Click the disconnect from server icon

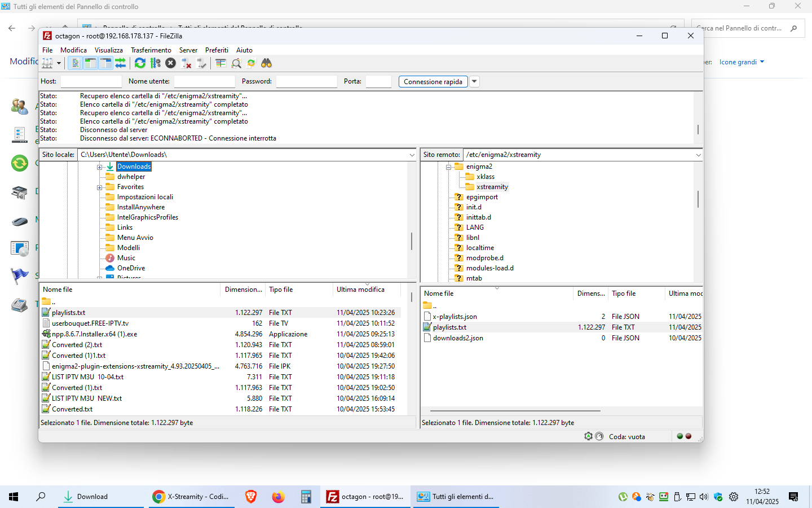[x=186, y=63]
